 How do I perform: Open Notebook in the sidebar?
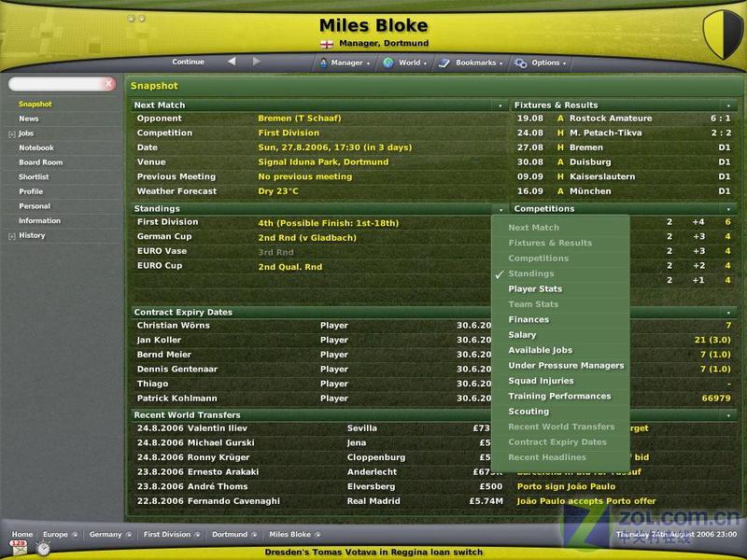coord(36,148)
